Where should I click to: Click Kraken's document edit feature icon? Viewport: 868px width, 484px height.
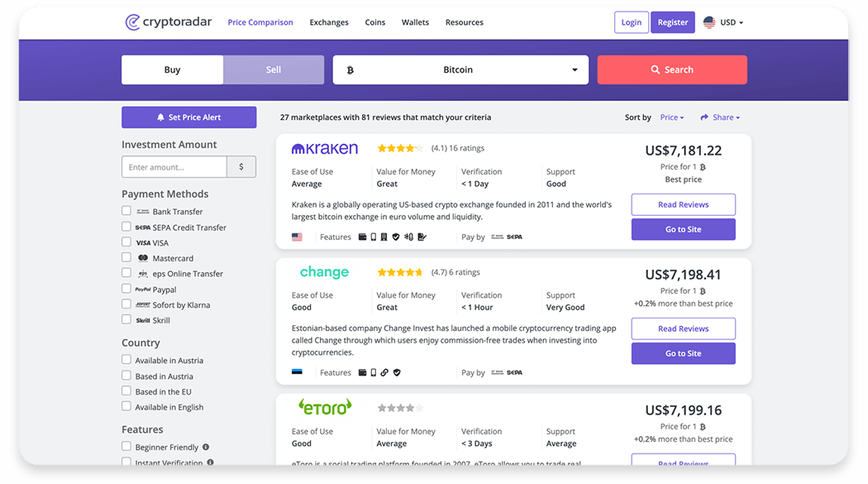coord(422,237)
